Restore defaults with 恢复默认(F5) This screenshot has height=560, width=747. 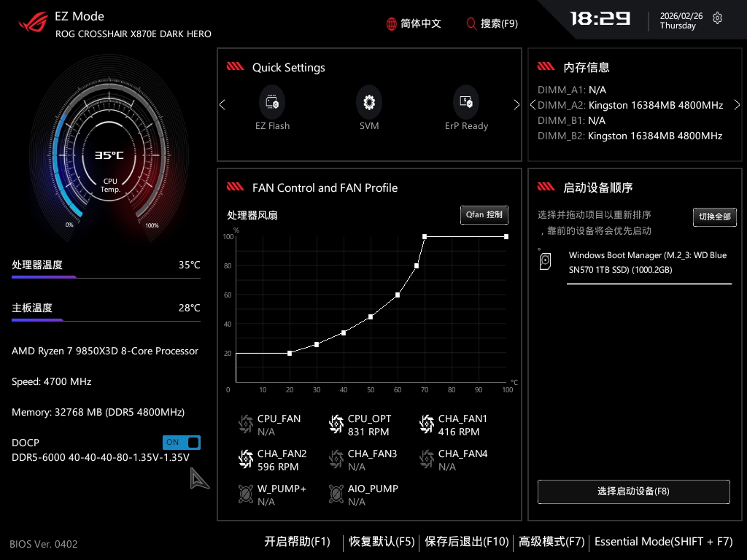[x=382, y=542]
